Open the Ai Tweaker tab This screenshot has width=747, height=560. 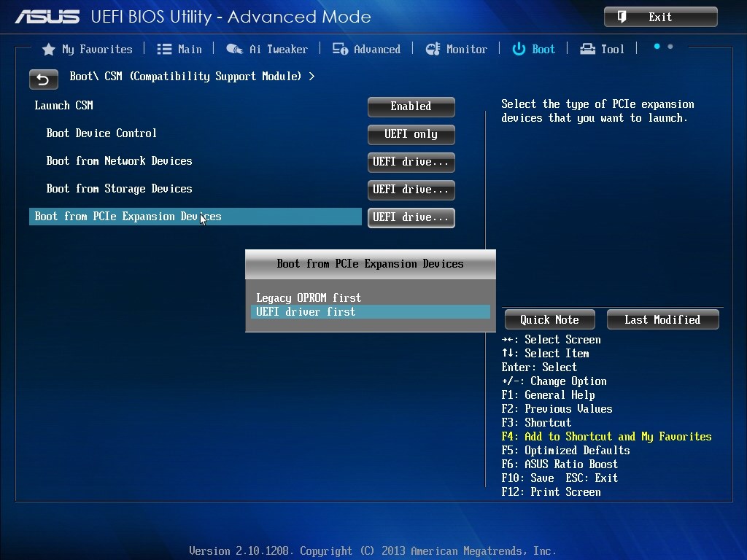267,49
